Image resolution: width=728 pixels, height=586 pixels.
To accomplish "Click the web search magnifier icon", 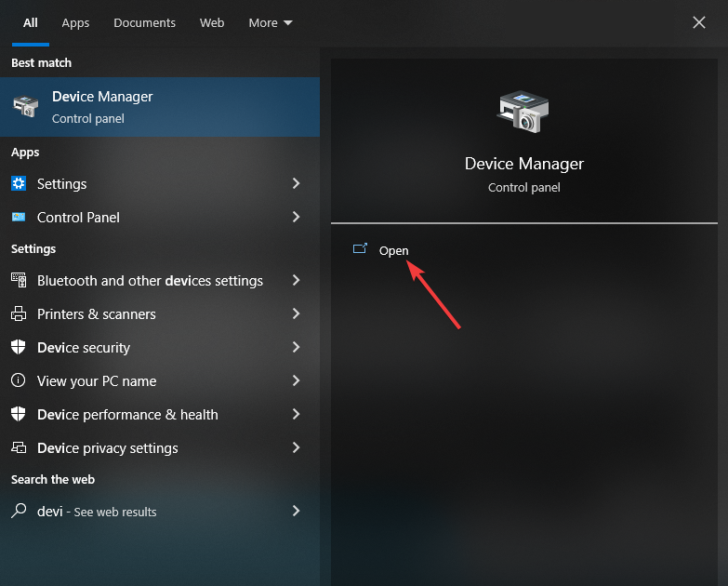I will tap(19, 512).
